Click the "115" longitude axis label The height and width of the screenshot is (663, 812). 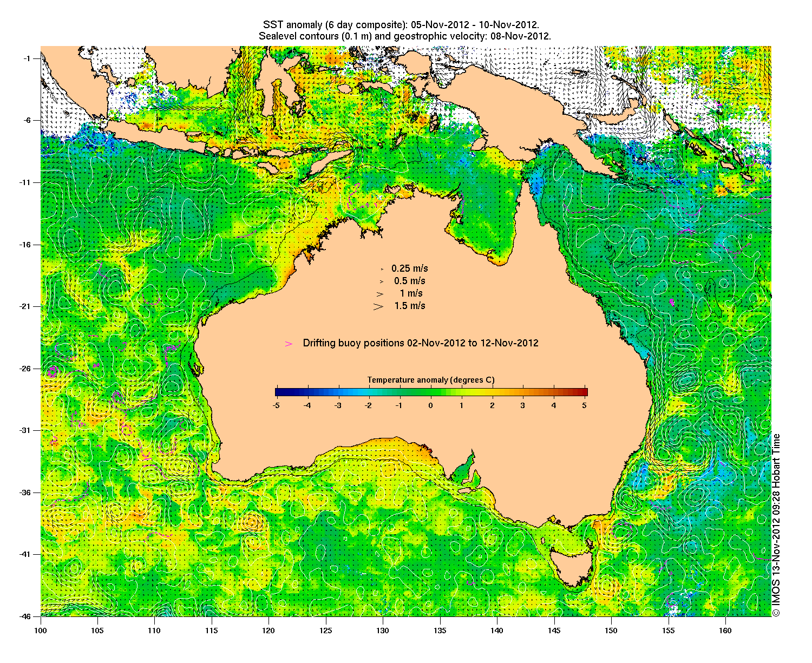pos(212,631)
